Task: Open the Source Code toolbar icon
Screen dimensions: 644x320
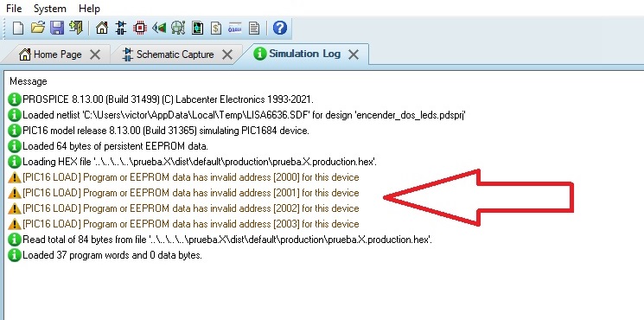Action: [x=235, y=28]
